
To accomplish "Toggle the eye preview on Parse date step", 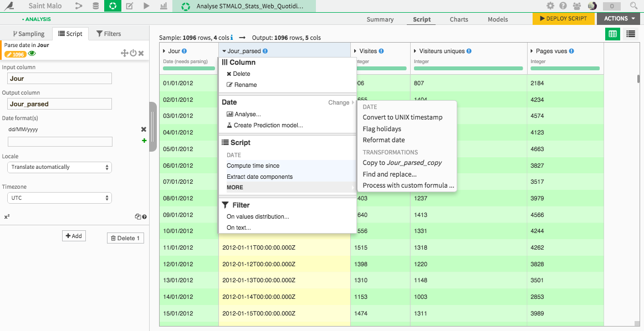I will click(x=32, y=54).
